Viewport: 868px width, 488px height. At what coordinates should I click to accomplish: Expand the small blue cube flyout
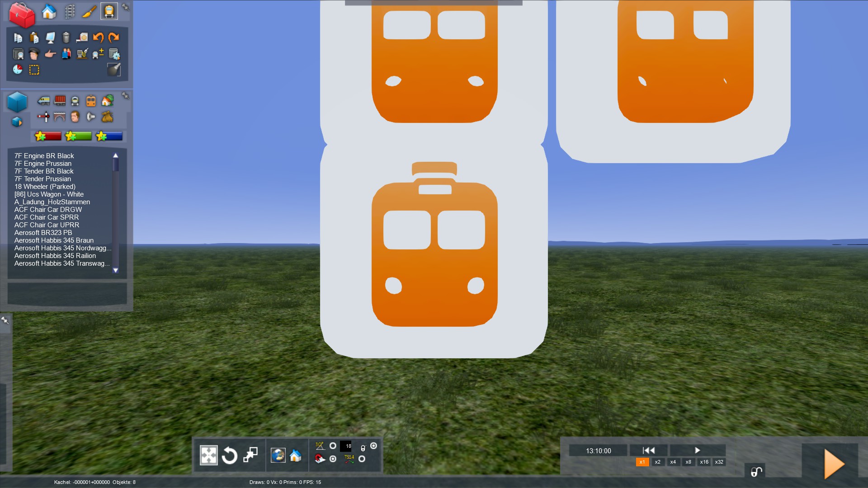point(17,122)
